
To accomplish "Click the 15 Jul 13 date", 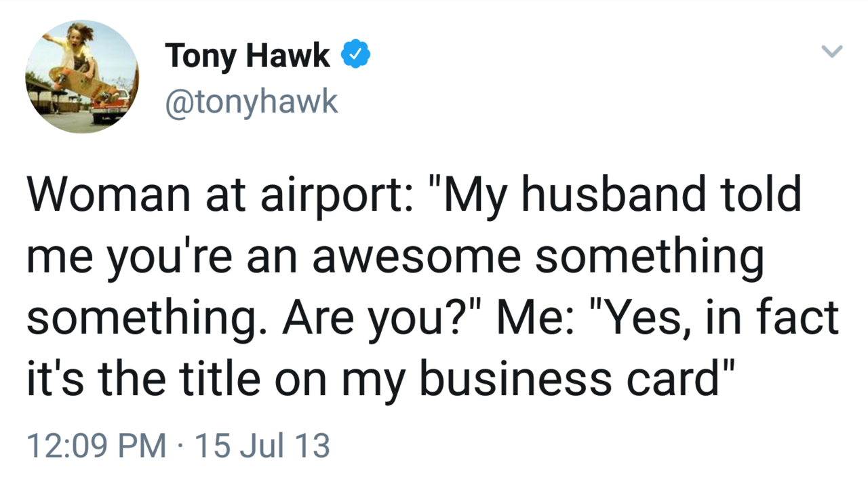I will (x=262, y=446).
